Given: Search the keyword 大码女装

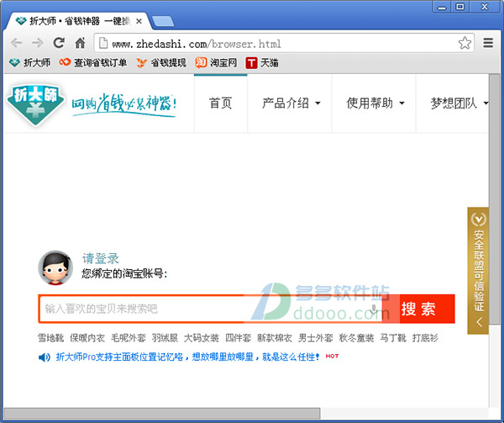Looking at the screenshot, I should pyautogui.click(x=202, y=338).
